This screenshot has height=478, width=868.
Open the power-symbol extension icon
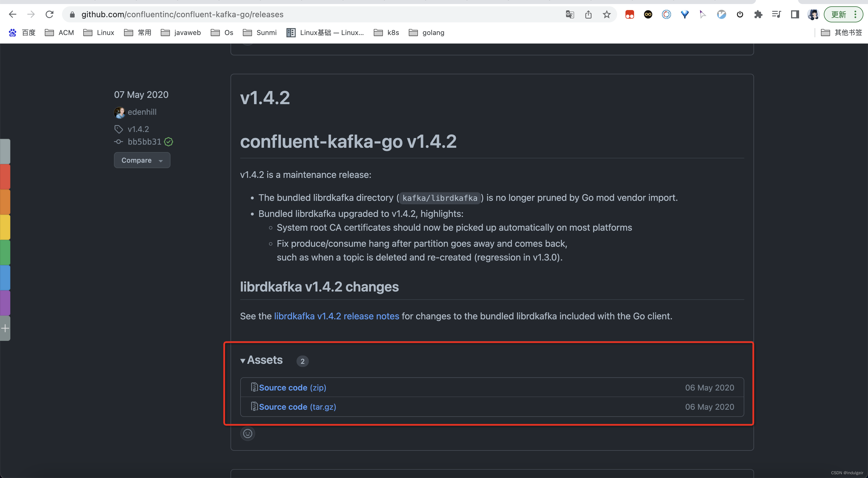pos(740,14)
